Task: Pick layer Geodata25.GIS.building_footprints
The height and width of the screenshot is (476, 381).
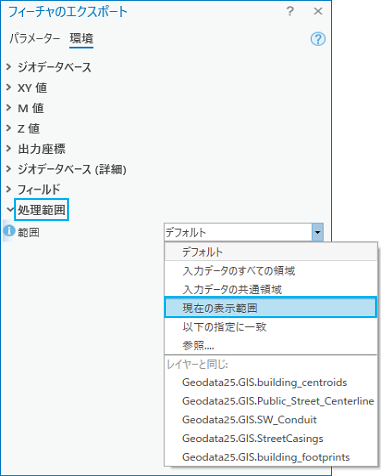Action: coord(271,457)
